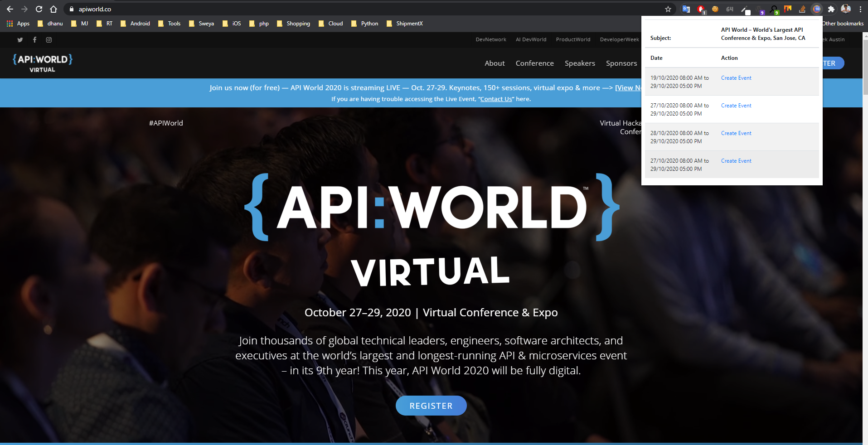Open the Android bookmarks folder
The height and width of the screenshot is (445, 868).
(135, 24)
